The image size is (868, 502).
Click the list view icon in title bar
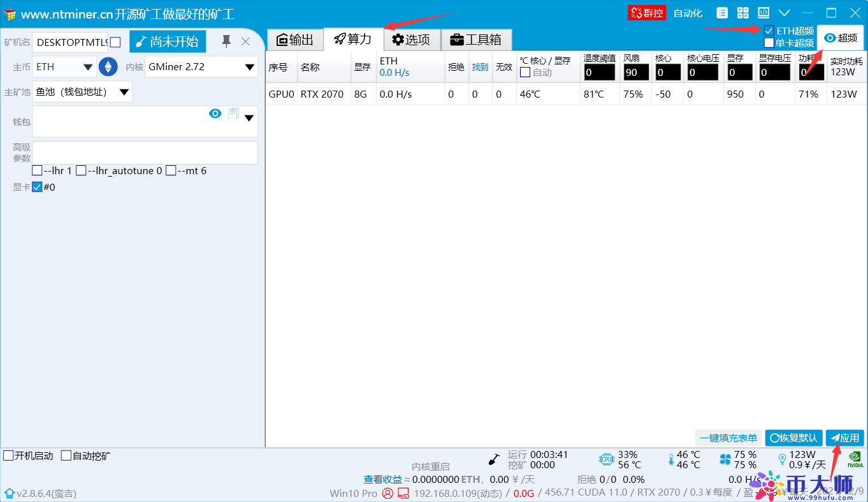pyautogui.click(x=722, y=13)
